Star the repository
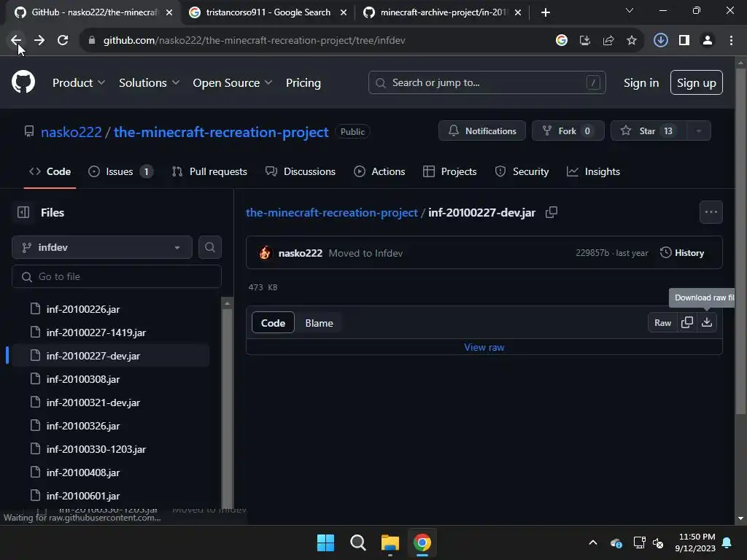Image resolution: width=747 pixels, height=560 pixels. (x=649, y=131)
